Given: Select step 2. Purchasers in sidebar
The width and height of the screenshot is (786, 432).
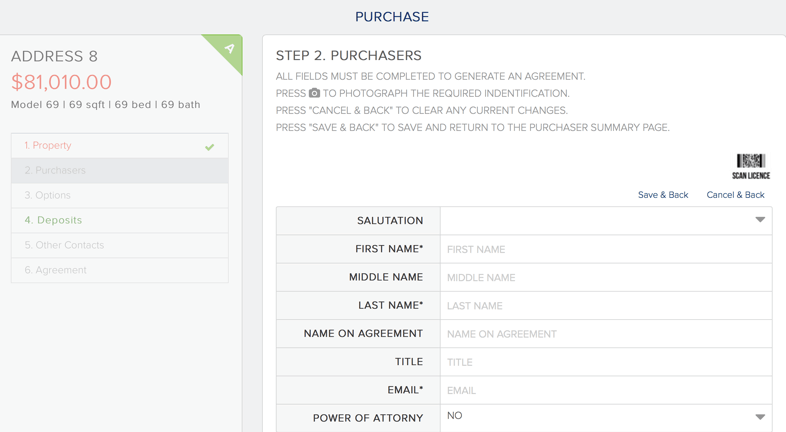Looking at the screenshot, I should point(55,170).
